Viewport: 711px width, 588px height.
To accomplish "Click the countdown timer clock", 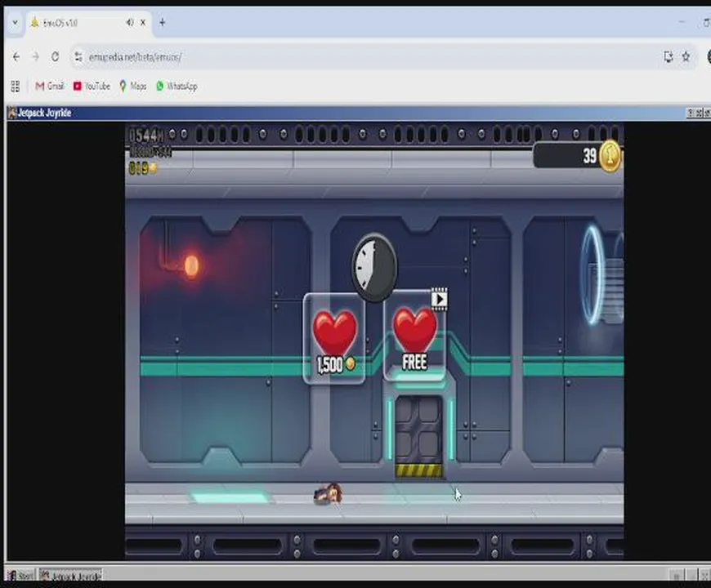I will (x=374, y=267).
